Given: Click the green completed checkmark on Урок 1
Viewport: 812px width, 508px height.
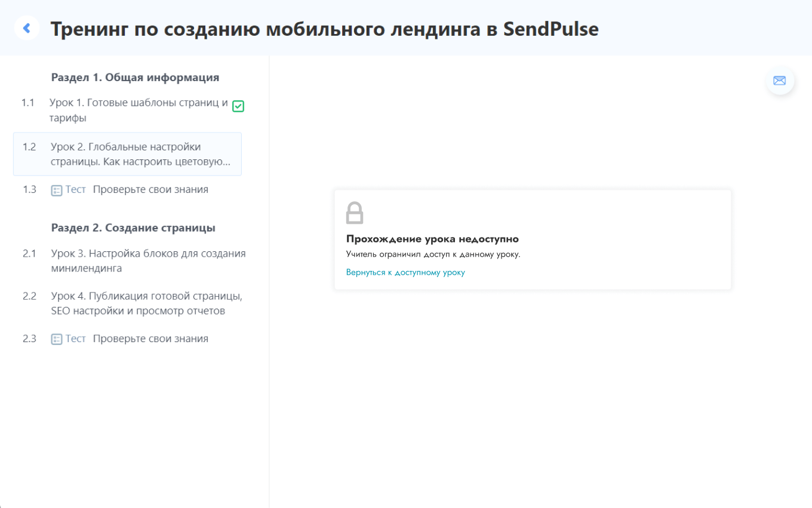Looking at the screenshot, I should (238, 106).
